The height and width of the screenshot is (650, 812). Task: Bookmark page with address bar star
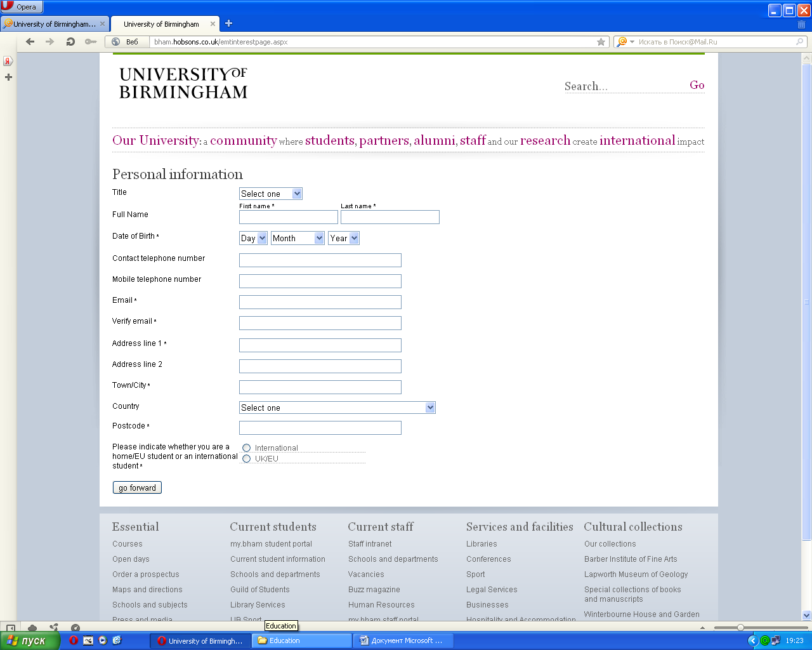click(x=601, y=42)
